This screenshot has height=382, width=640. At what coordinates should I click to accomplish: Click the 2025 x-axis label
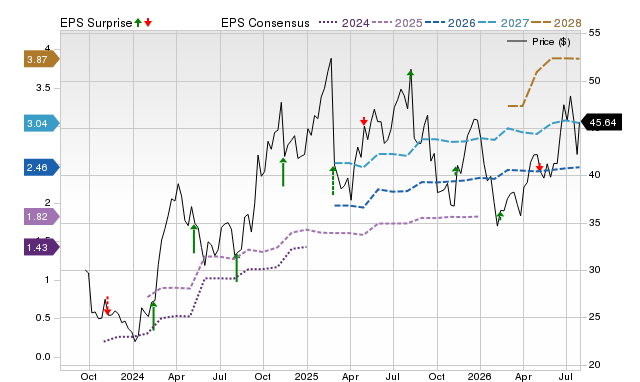(x=307, y=376)
